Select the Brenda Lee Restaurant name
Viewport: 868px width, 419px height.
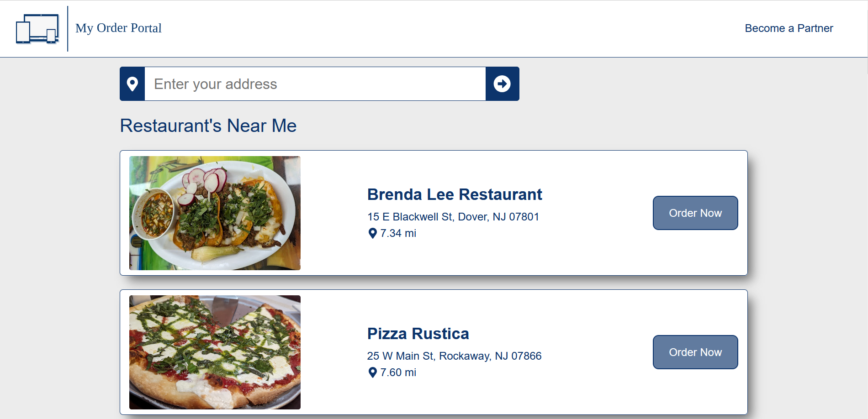click(455, 194)
